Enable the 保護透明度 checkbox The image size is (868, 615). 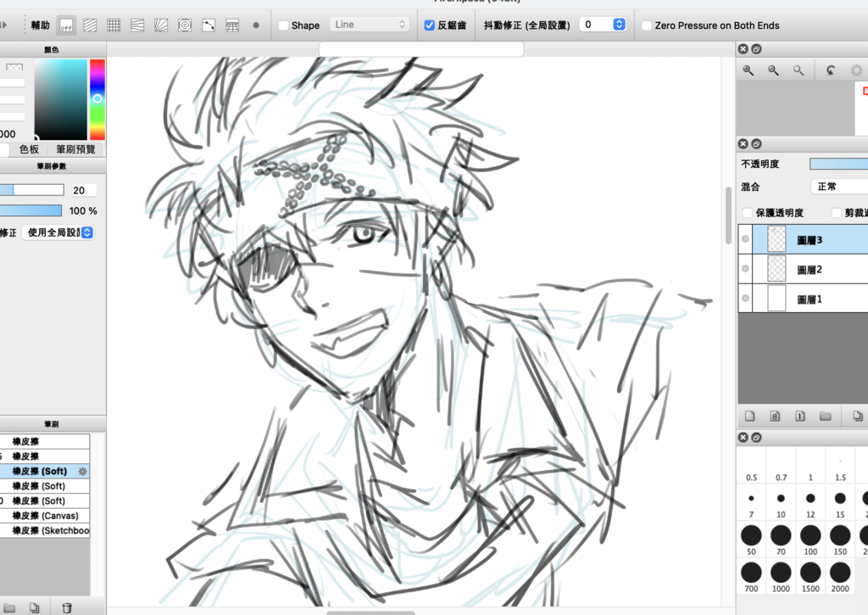tap(748, 213)
